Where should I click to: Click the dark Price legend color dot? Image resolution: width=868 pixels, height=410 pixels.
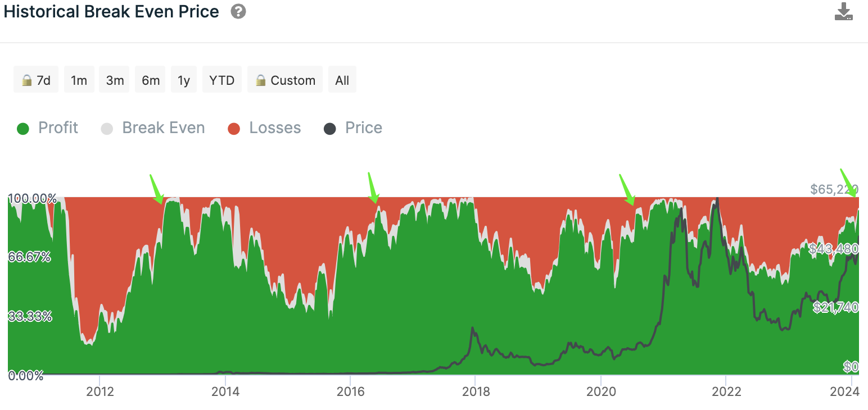click(x=330, y=129)
